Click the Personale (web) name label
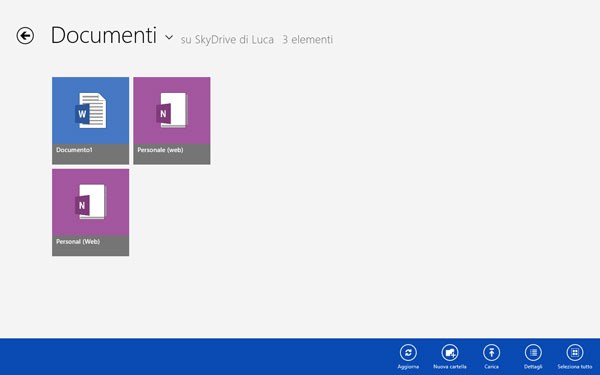Viewport: 600px width, 375px height. coord(160,150)
